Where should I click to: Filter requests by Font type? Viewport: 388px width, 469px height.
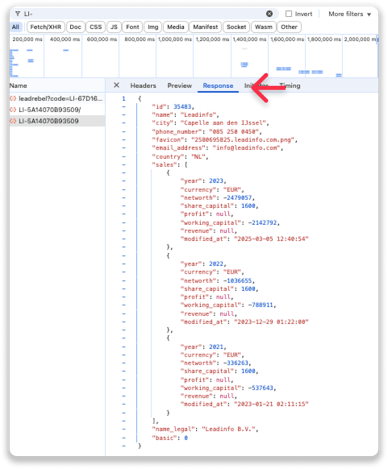click(x=132, y=27)
